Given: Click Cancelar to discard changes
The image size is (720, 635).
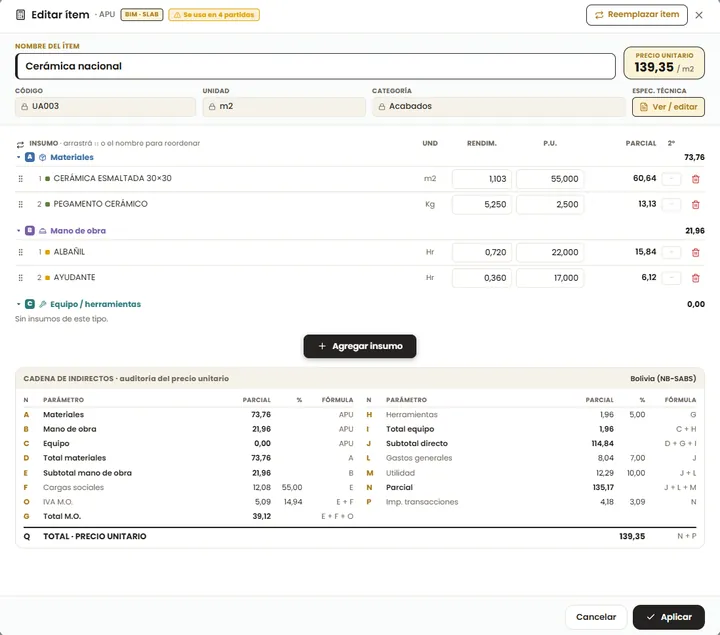Looking at the screenshot, I should point(596,617).
